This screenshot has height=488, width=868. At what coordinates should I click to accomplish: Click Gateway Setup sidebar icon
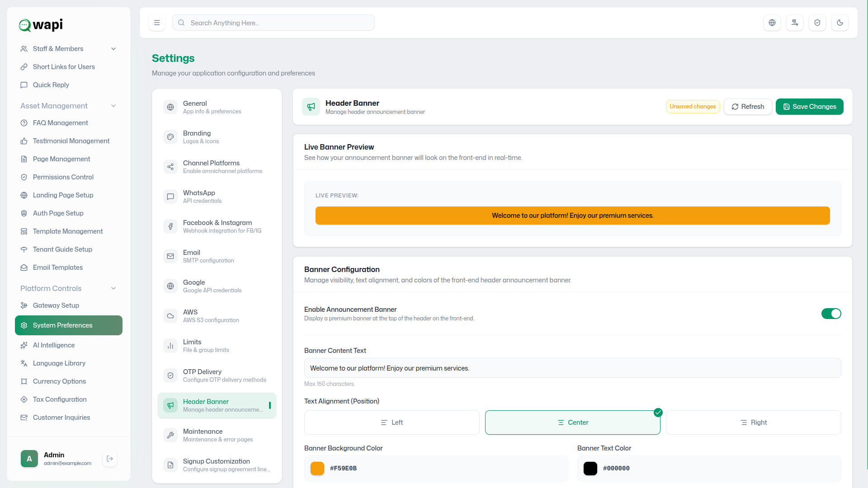tap(24, 305)
